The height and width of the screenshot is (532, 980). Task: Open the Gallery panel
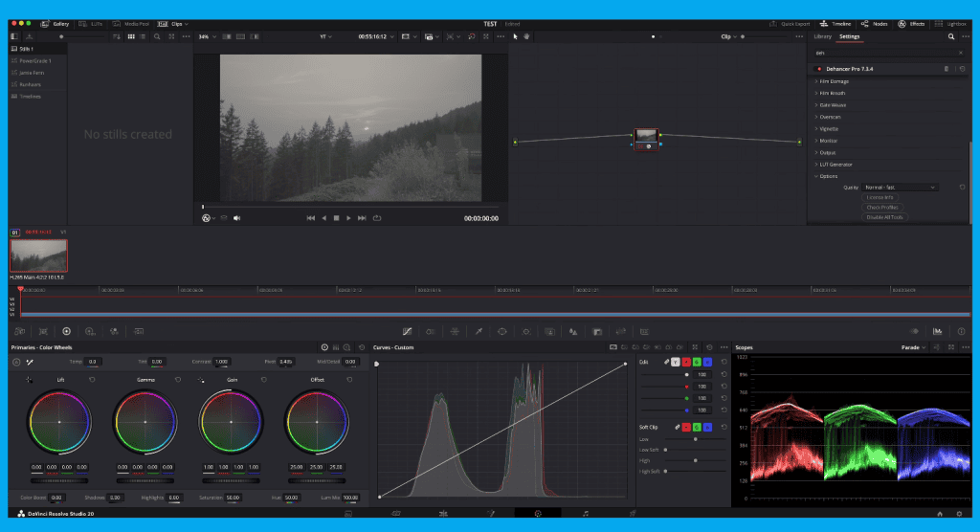tap(56, 22)
